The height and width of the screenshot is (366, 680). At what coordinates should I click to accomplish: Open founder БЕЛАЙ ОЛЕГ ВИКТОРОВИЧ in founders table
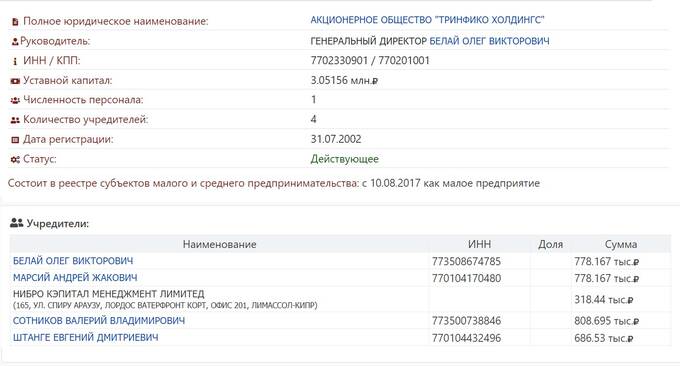[73, 261]
